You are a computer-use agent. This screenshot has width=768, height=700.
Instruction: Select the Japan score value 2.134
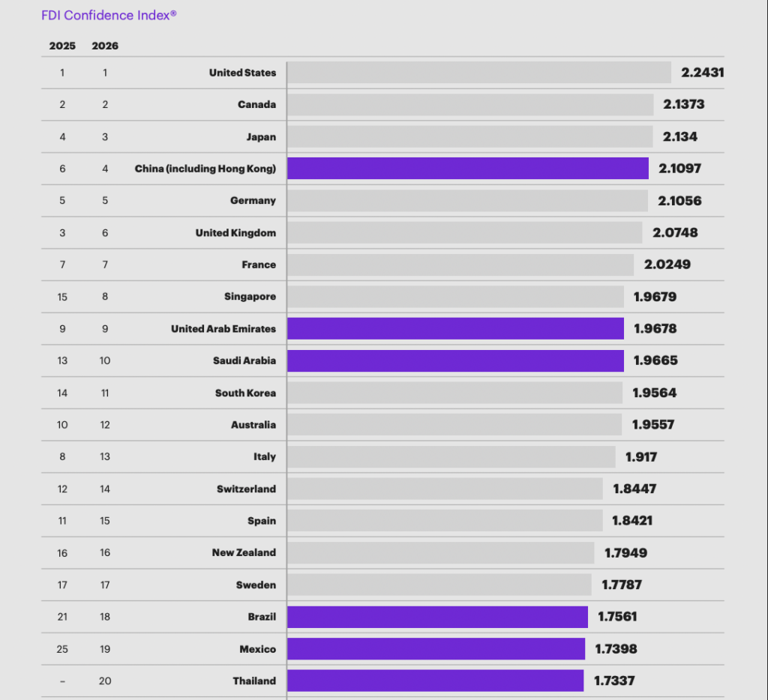tap(680, 137)
